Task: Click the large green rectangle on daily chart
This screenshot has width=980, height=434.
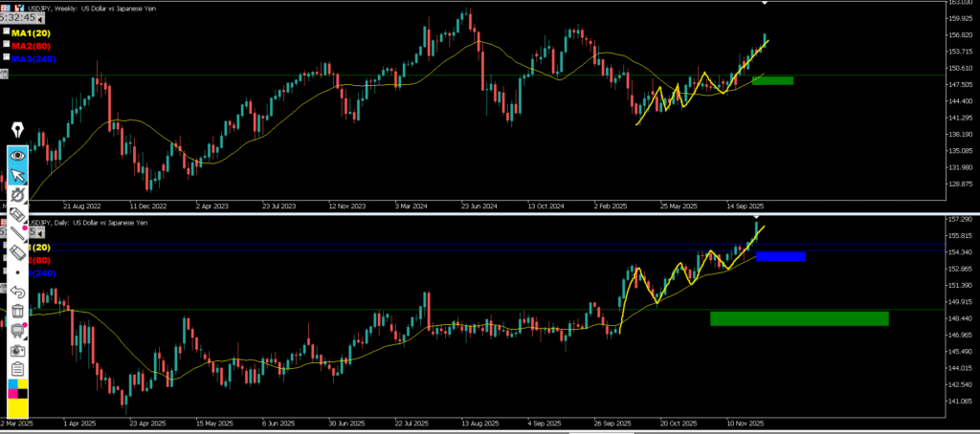Action: [x=799, y=318]
